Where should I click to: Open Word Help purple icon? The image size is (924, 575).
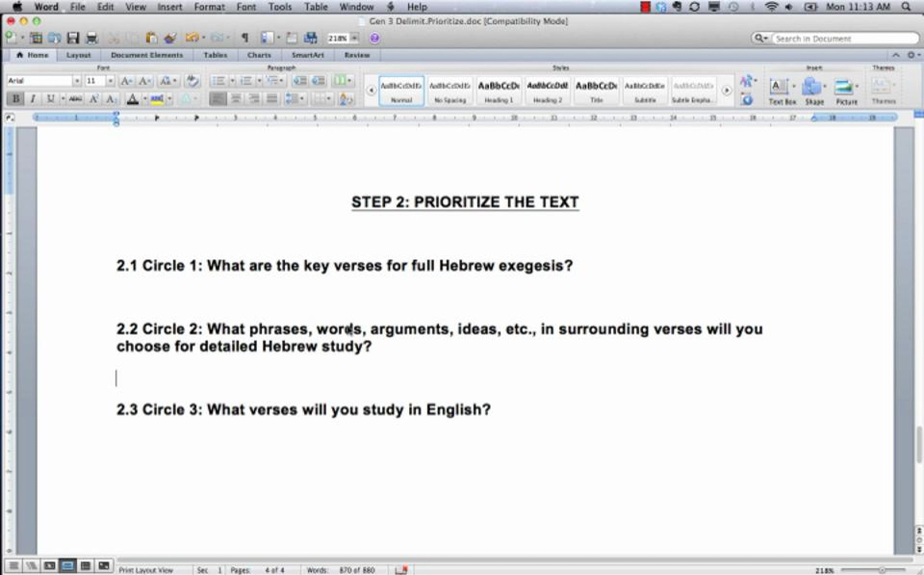[x=374, y=38]
